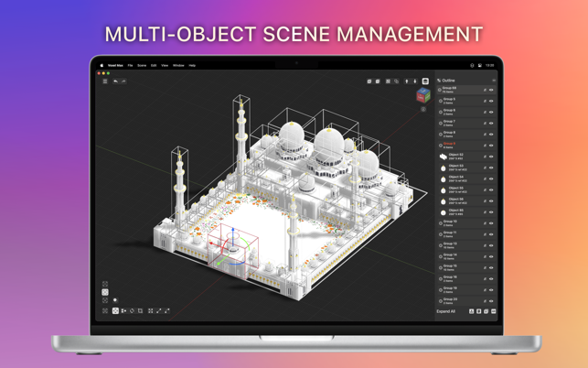The height and width of the screenshot is (368, 588).
Task: Edit Group 13 with its pencil icon
Action: [485, 245]
